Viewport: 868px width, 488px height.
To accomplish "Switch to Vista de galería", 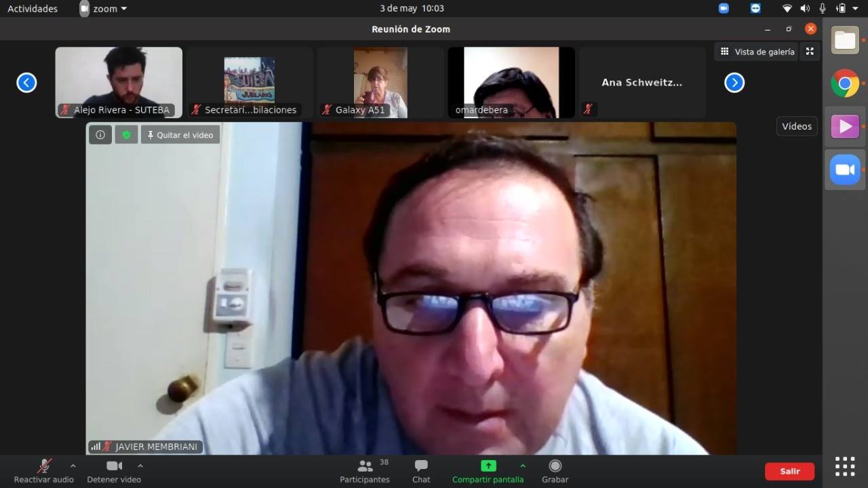I will click(x=756, y=52).
